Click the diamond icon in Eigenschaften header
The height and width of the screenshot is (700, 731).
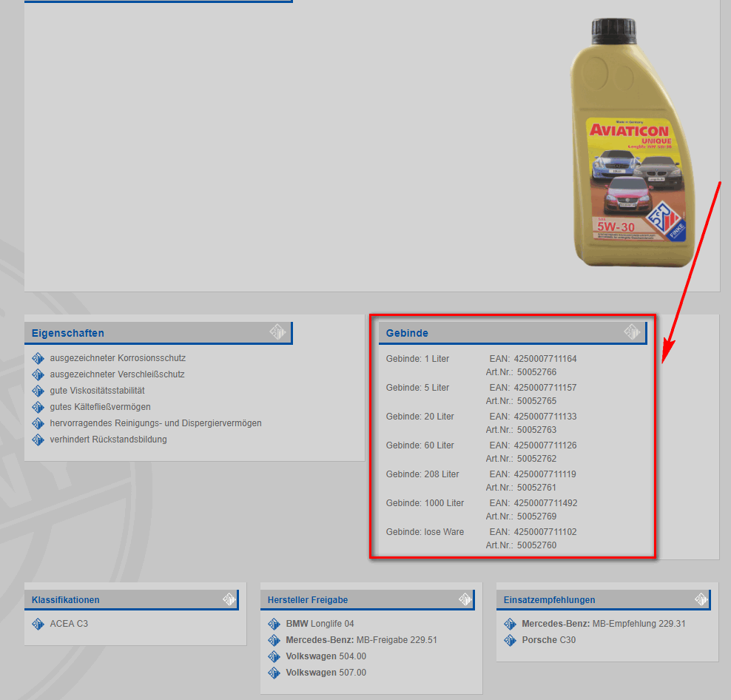[277, 332]
